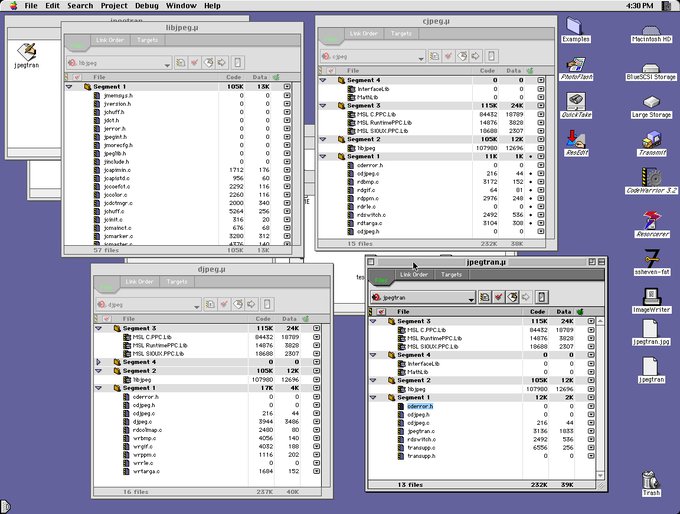
Task: Switch to Targets tab in cjpeg.µ
Action: click(x=401, y=33)
